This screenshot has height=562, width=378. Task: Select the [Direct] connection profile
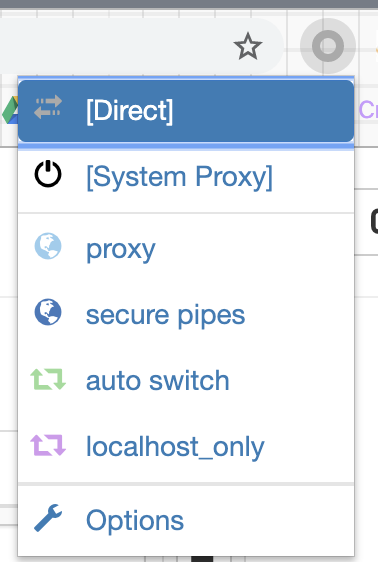tap(186, 111)
